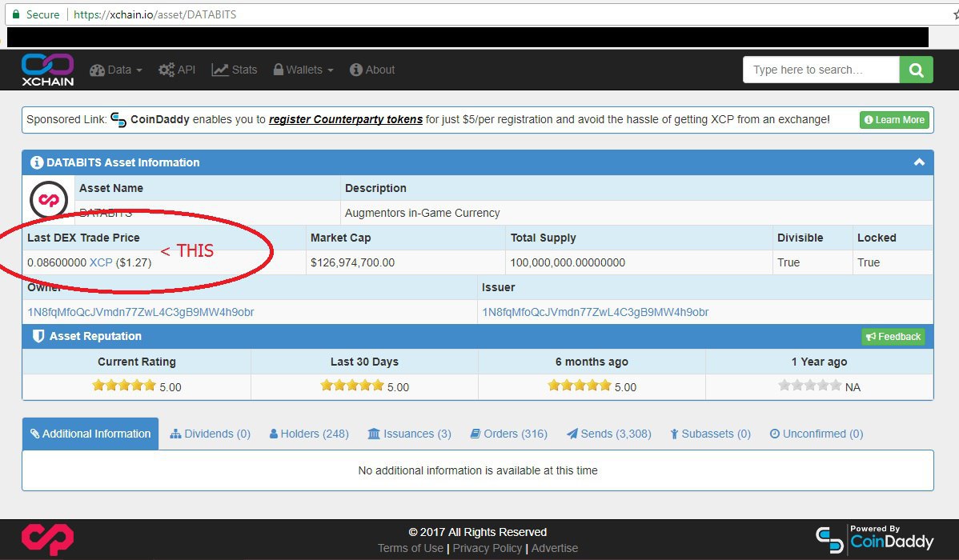Click the browser address bar URL

pyautogui.click(x=154, y=14)
